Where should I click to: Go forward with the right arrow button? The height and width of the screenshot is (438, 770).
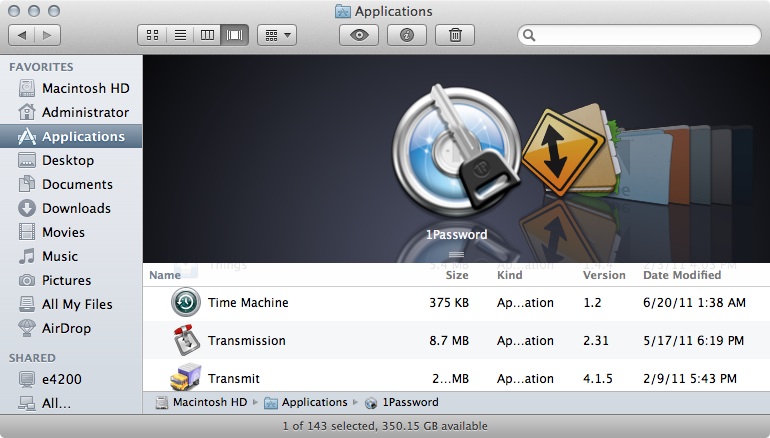tap(48, 35)
